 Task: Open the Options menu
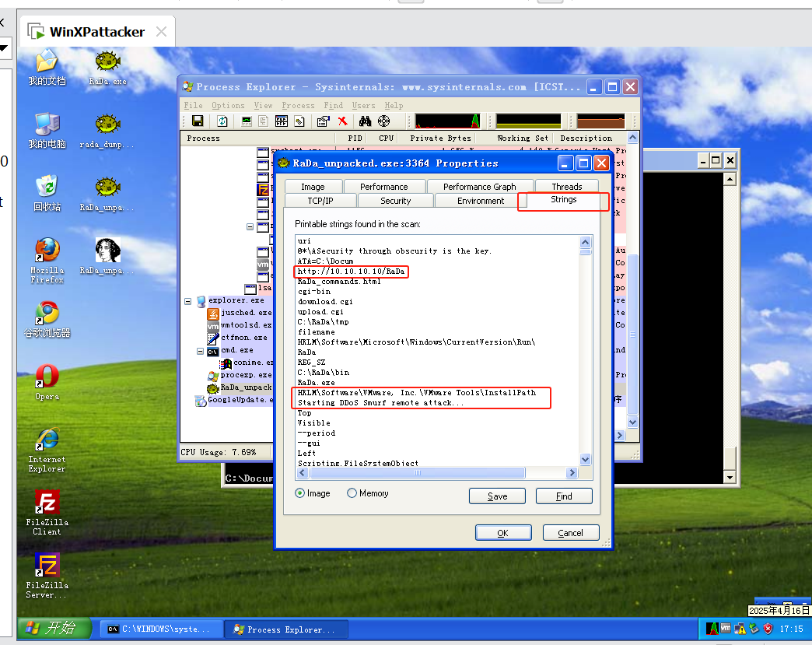pos(228,106)
